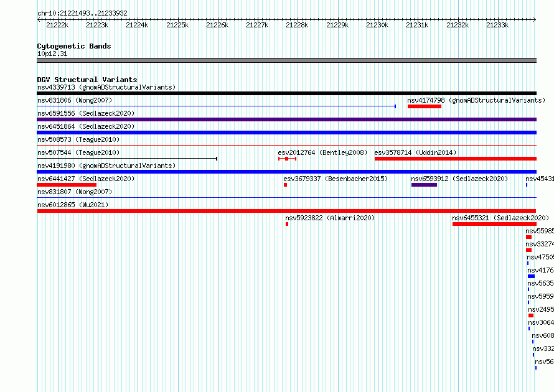The image size is (554, 392).
Task: Open variant nsv6455321 (Sedlazeck2020) label
Action: point(500,218)
